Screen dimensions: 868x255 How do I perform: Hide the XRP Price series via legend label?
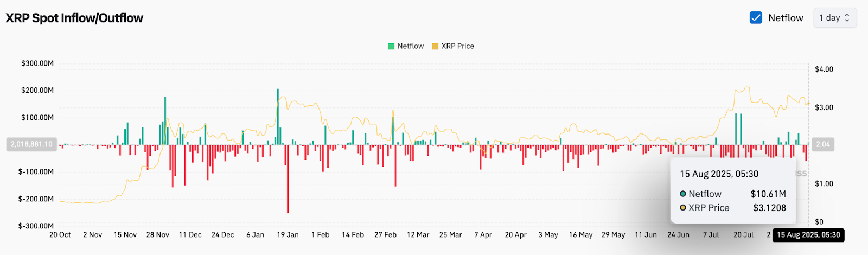coord(457,46)
